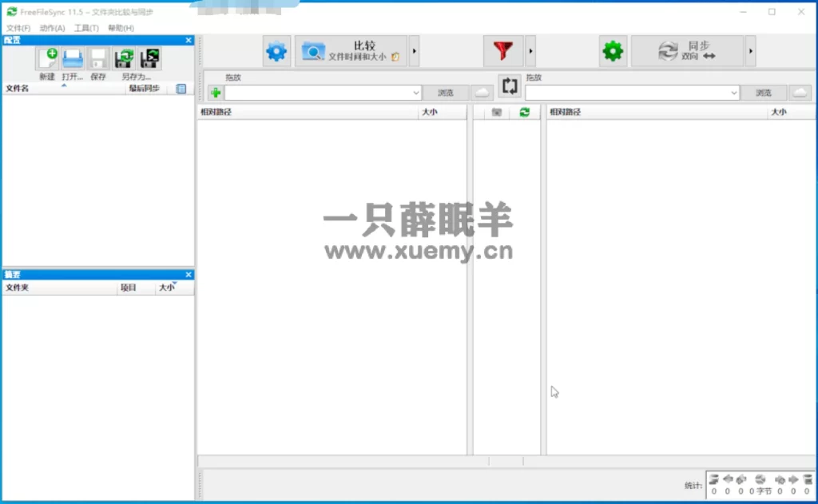
Task: Sort summary by 项目 column
Action: [136, 288]
